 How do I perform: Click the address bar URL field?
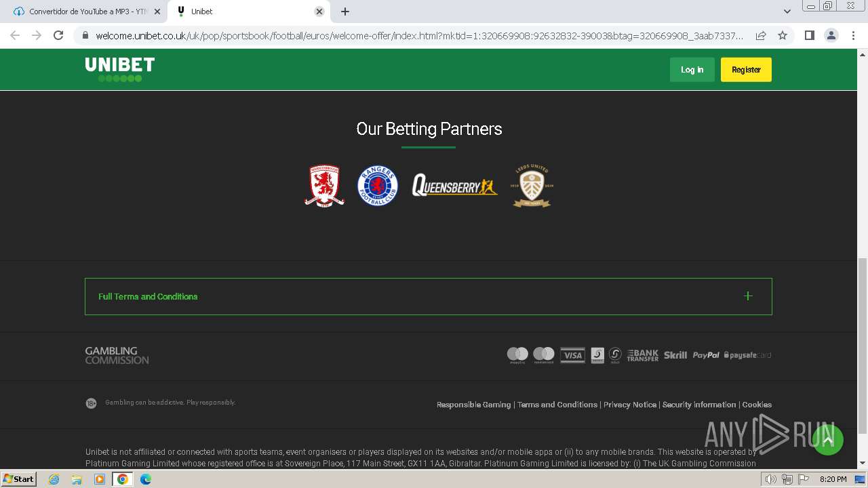coord(419,35)
